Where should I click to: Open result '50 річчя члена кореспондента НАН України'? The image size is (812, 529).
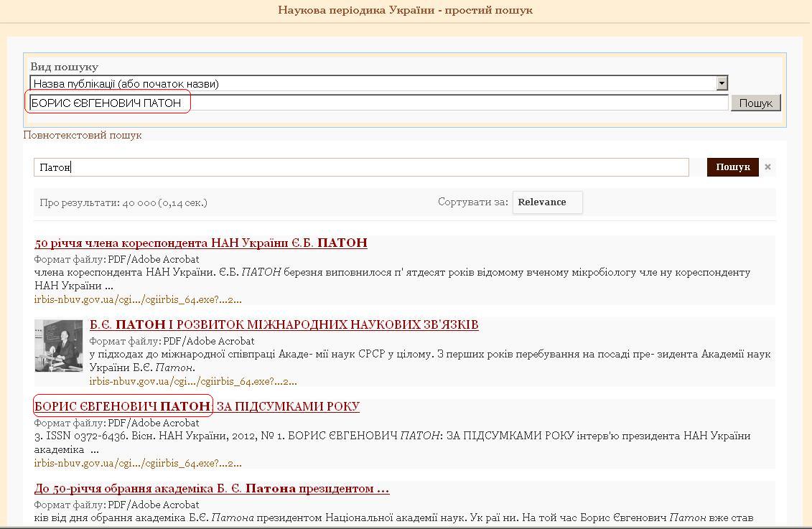[200, 243]
